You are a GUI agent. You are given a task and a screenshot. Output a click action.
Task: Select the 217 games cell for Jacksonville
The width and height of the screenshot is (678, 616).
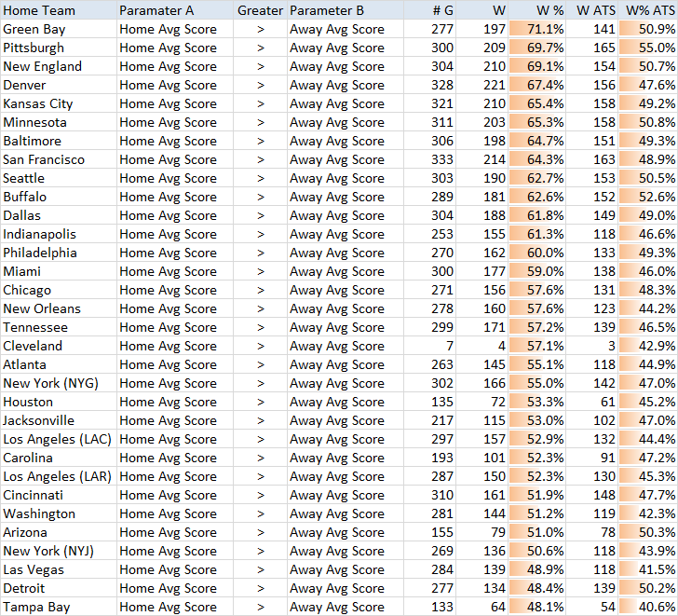tap(430, 419)
